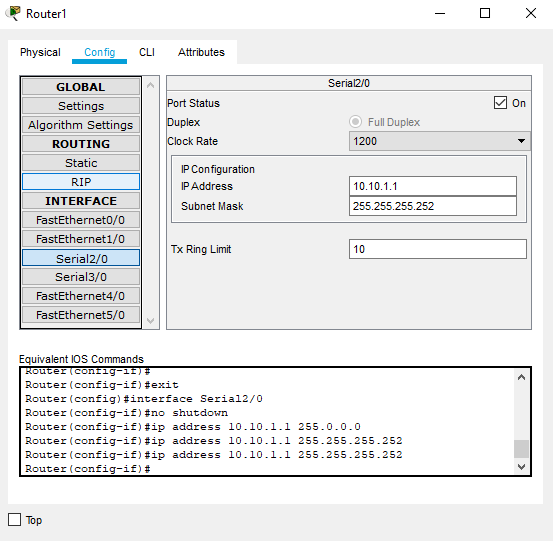Maximize the Router1 window

coord(485,13)
